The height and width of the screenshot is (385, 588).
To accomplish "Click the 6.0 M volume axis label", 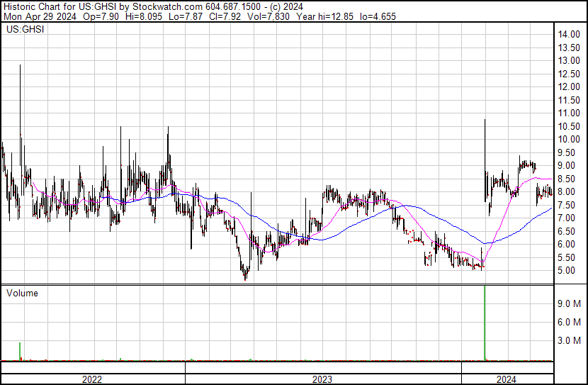I will tap(569, 322).
